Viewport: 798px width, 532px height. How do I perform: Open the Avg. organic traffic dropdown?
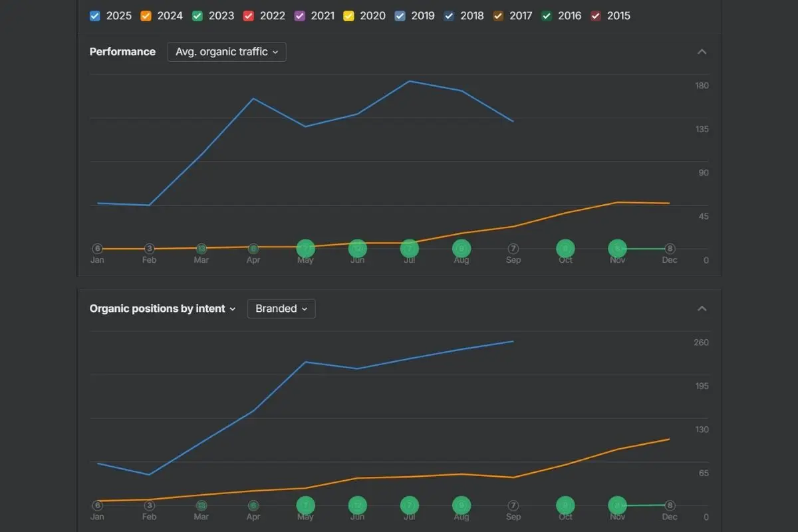227,52
